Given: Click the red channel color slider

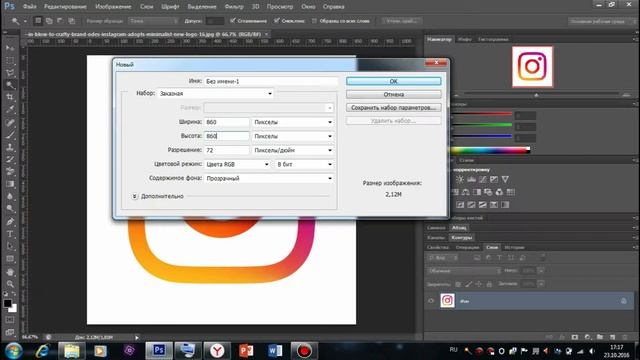Looking at the screenshot, I should coord(482,114).
